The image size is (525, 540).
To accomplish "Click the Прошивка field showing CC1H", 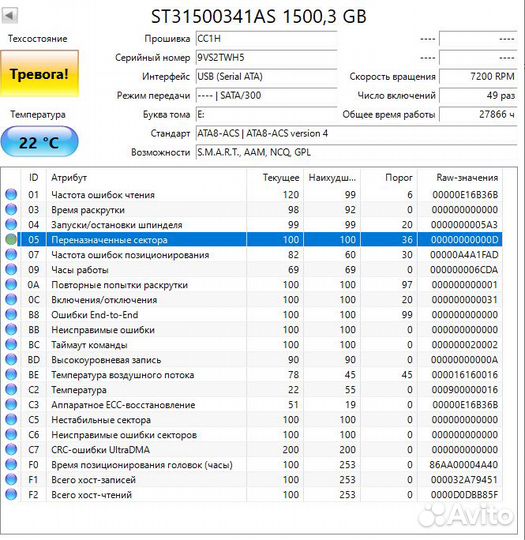I will tap(266, 39).
